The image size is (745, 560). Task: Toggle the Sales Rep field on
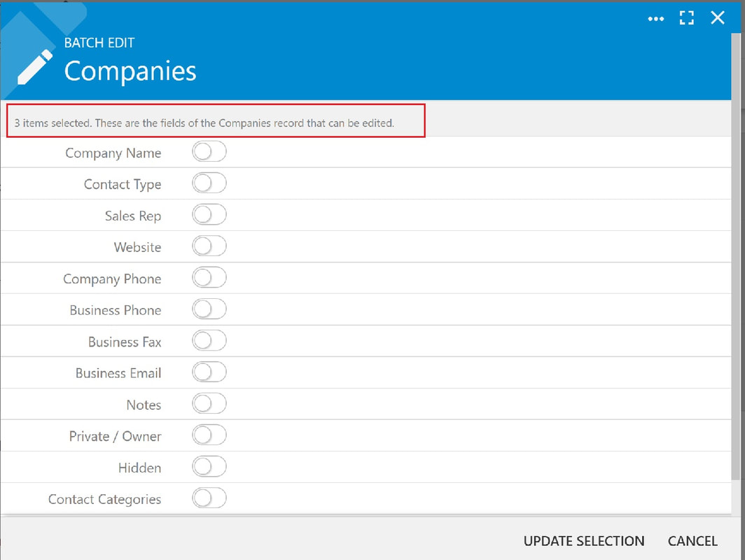209,215
